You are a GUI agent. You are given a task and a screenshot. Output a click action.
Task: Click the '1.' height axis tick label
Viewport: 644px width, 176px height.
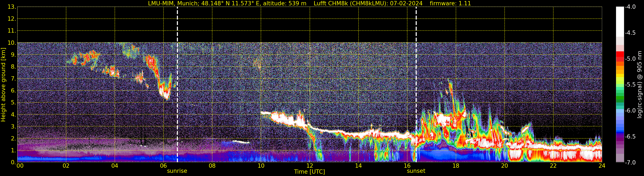[13, 151]
